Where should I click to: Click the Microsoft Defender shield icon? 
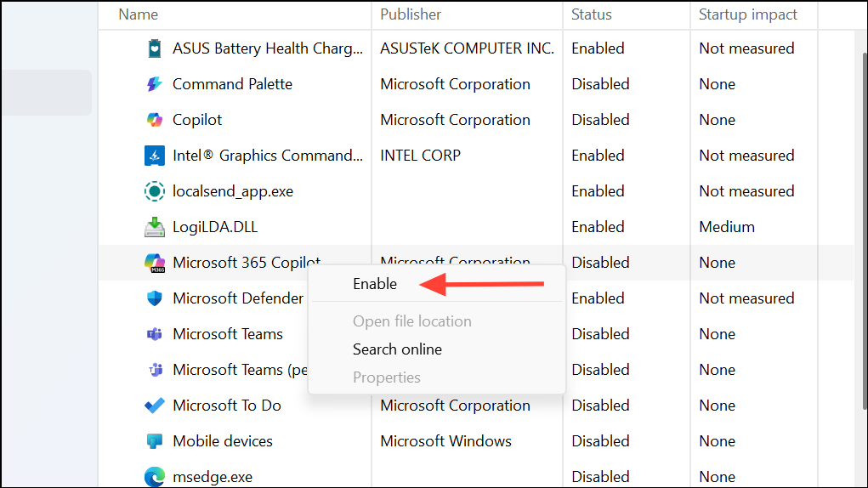click(x=155, y=298)
